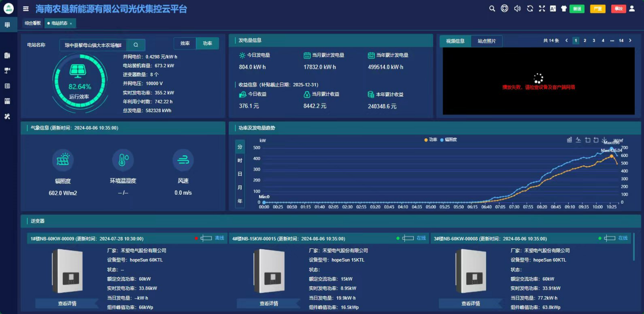Go to previous video page arrow

(566, 40)
